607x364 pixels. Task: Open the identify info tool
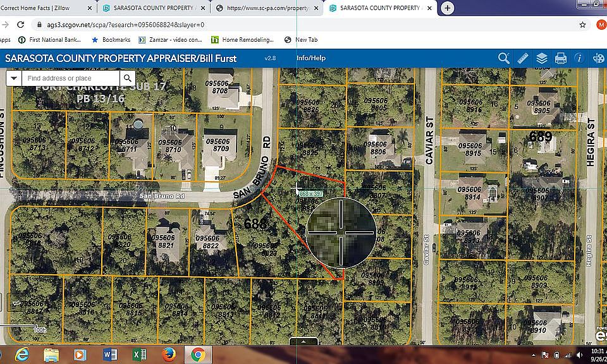[579, 58]
